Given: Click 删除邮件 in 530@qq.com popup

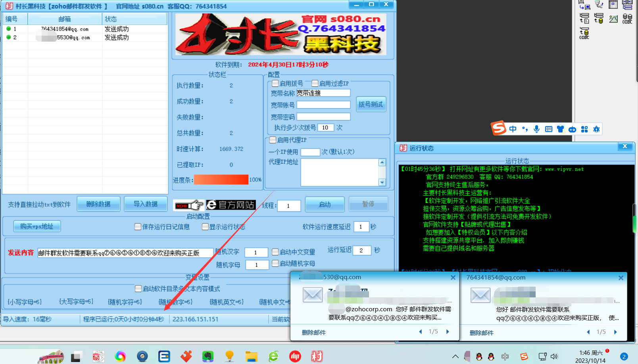Looking at the screenshot, I should pyautogui.click(x=313, y=332).
